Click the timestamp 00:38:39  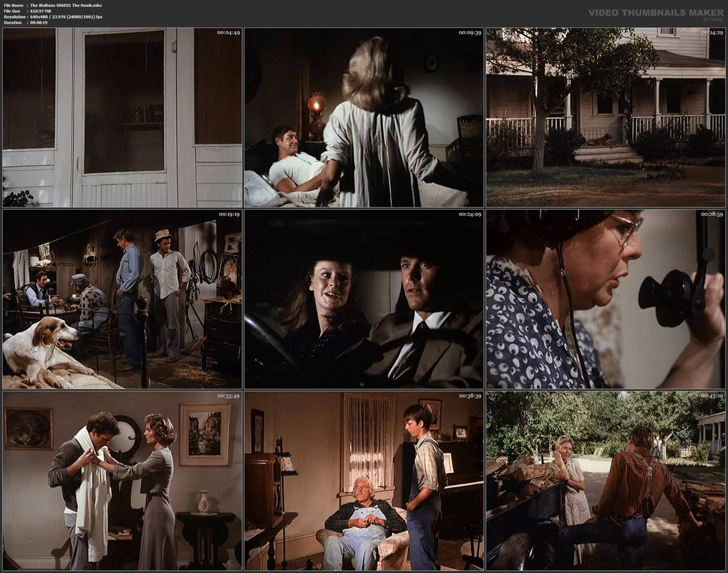(x=470, y=396)
